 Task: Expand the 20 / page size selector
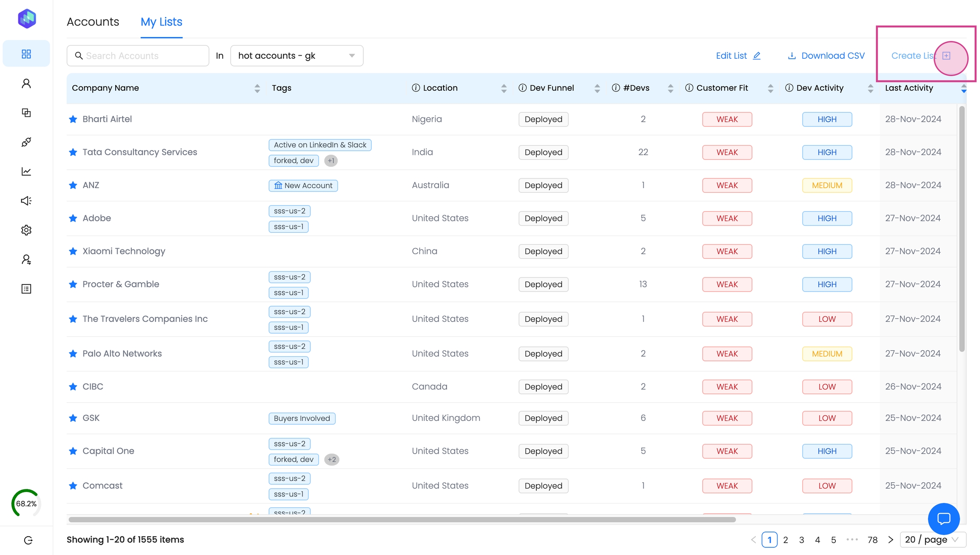(x=932, y=540)
